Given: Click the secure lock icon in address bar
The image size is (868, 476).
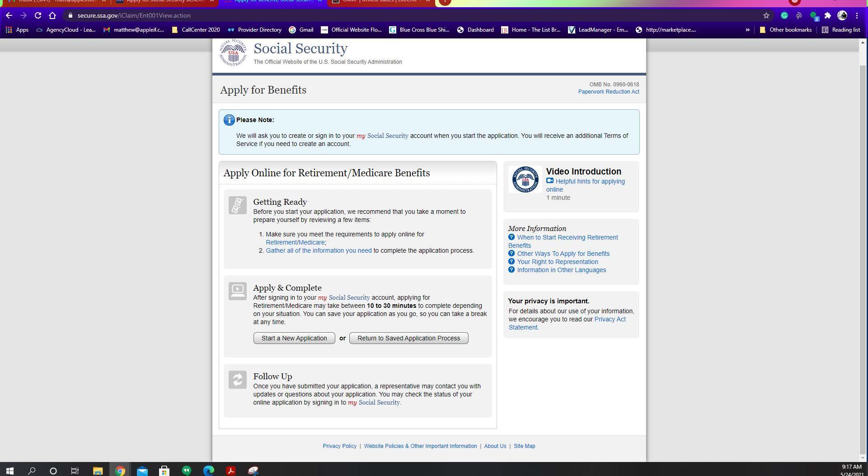Looking at the screenshot, I should pyautogui.click(x=70, y=15).
